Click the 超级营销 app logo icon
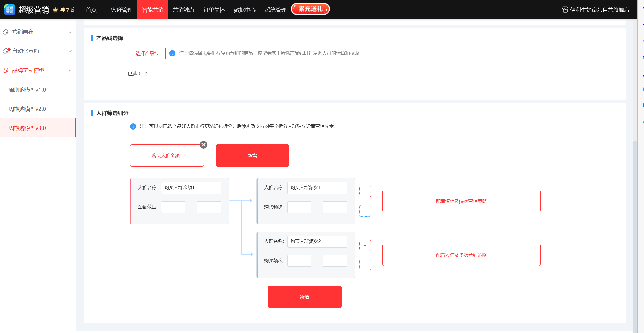This screenshot has width=644, height=333. pos(10,10)
